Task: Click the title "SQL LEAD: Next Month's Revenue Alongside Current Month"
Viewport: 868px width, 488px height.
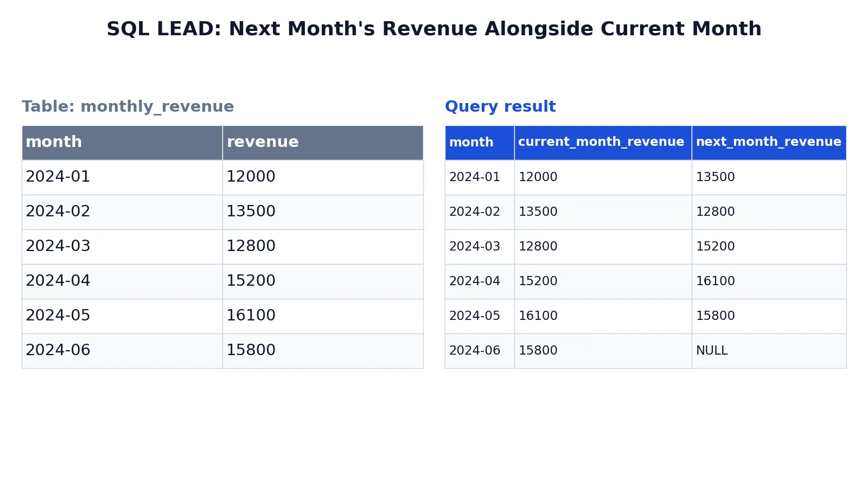Action: point(434,29)
